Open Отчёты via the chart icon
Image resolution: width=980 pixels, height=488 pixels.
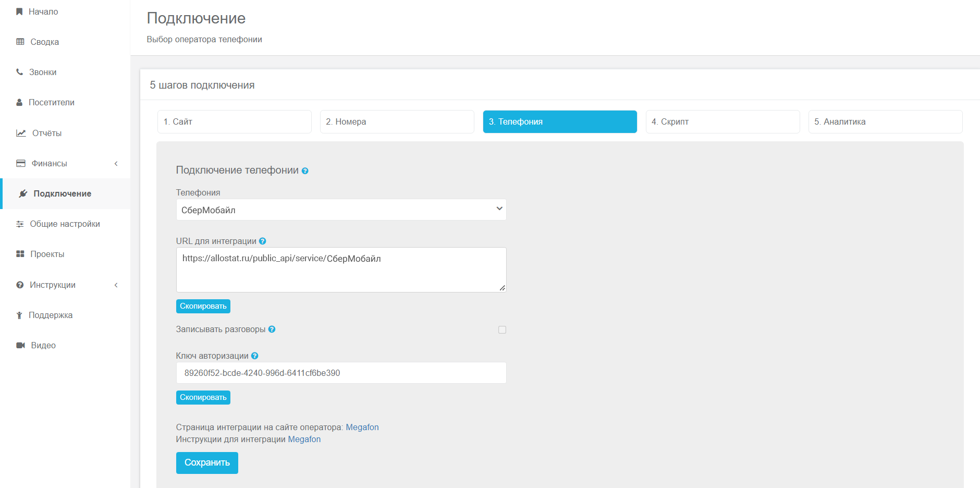(x=21, y=133)
